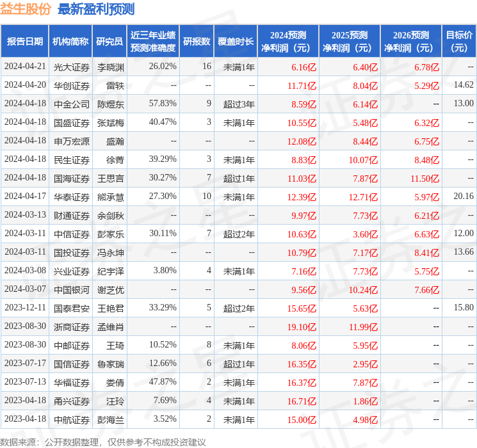Select the 华创证券 institution cell
The height and width of the screenshot is (448, 477).
[72, 86]
